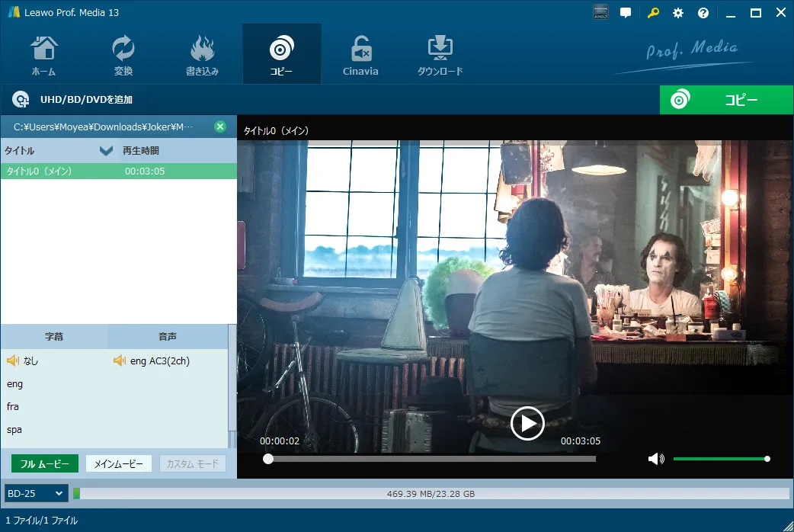This screenshot has width=794, height=532.
Task: Open the Cinavia removal module
Action: (360, 55)
